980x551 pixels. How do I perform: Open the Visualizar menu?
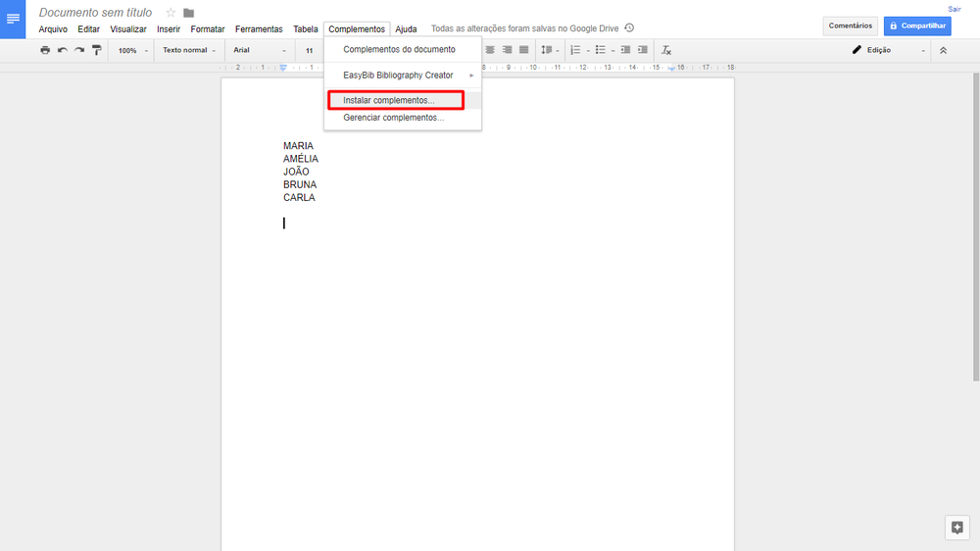pyautogui.click(x=128, y=29)
